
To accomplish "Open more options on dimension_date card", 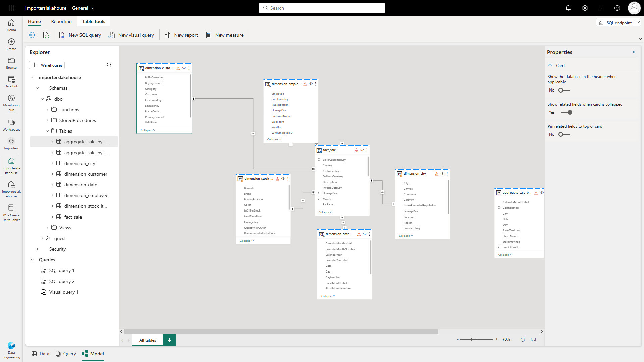I will point(369,234).
